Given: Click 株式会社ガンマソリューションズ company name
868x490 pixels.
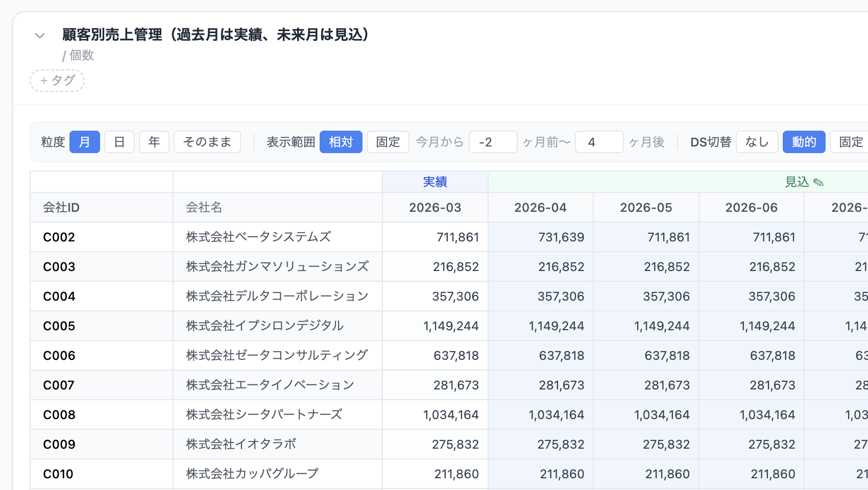Looking at the screenshot, I should tap(277, 266).
